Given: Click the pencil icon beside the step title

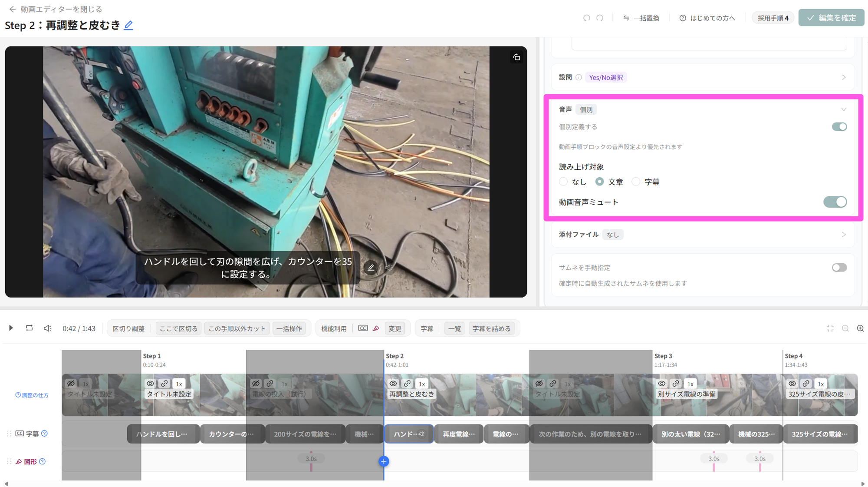Looking at the screenshot, I should 128,25.
